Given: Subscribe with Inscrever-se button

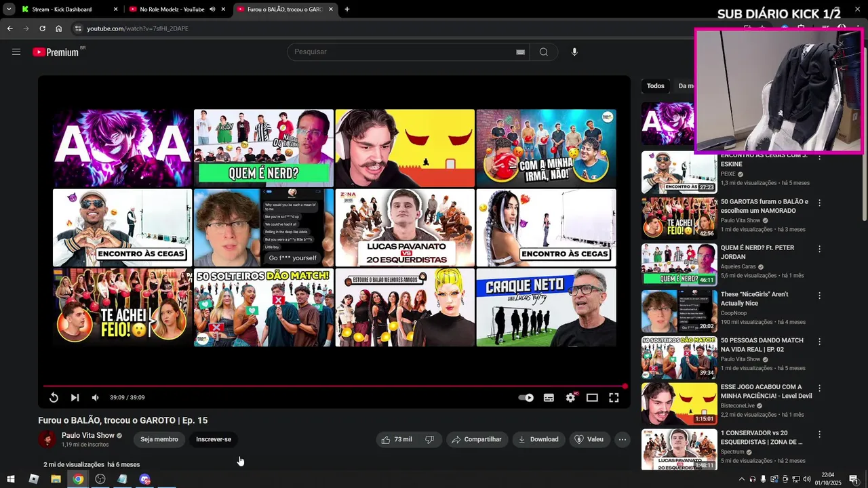Looking at the screenshot, I should pyautogui.click(x=214, y=439).
